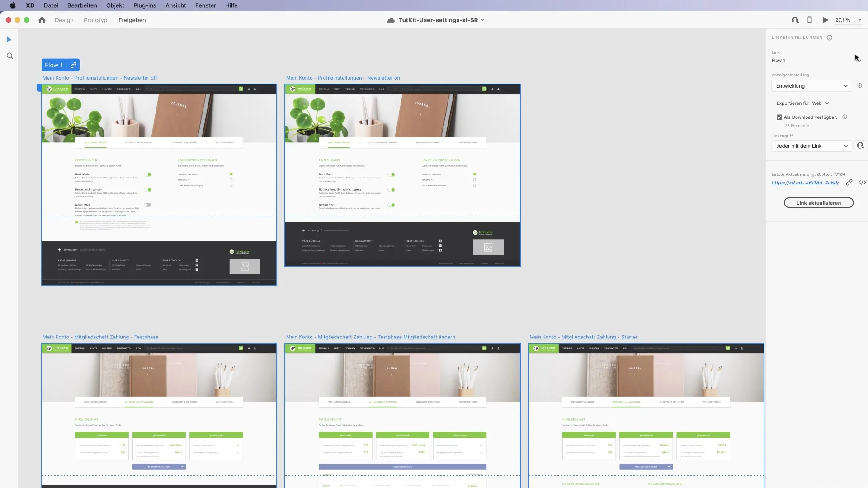Open the Entwicklung display setting dropdown
868x488 pixels.
[811, 86]
